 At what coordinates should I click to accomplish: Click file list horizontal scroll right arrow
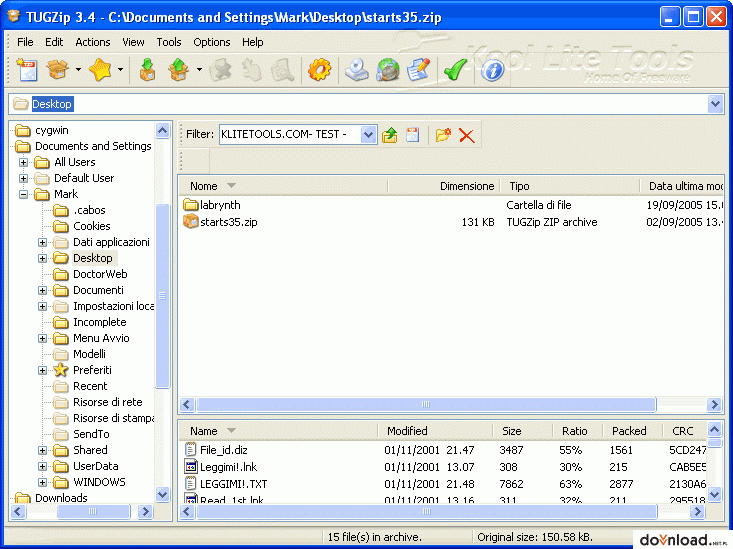(714, 404)
